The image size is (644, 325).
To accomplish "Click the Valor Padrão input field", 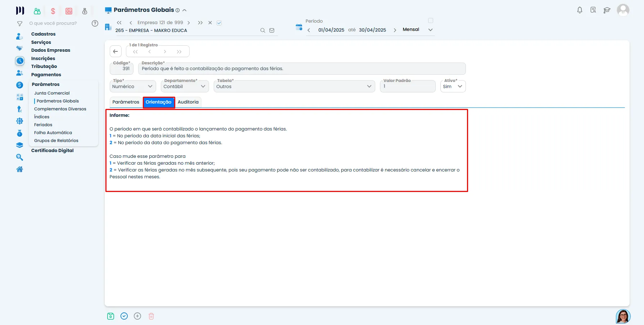I will 408,86.
